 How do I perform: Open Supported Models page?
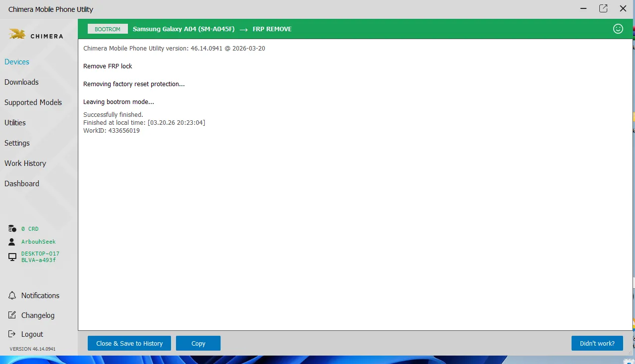(33, 103)
